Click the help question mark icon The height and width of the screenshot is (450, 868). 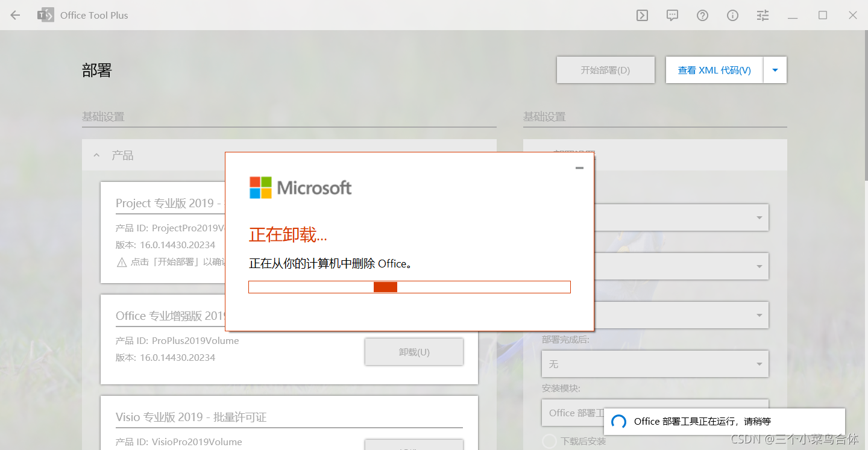[x=702, y=15]
